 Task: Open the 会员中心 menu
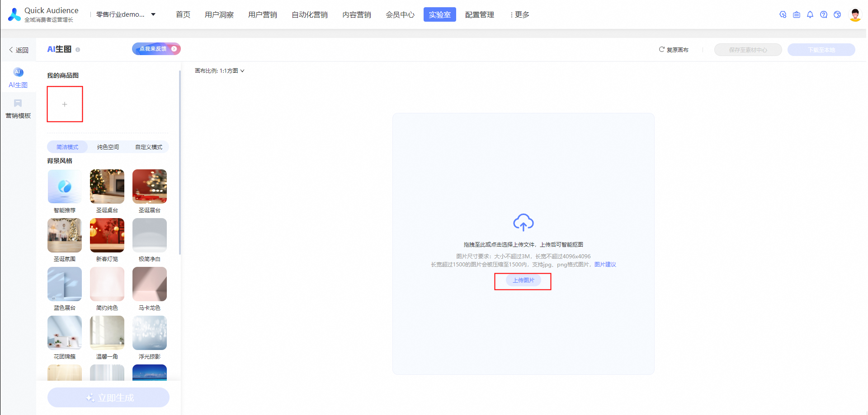coord(400,14)
